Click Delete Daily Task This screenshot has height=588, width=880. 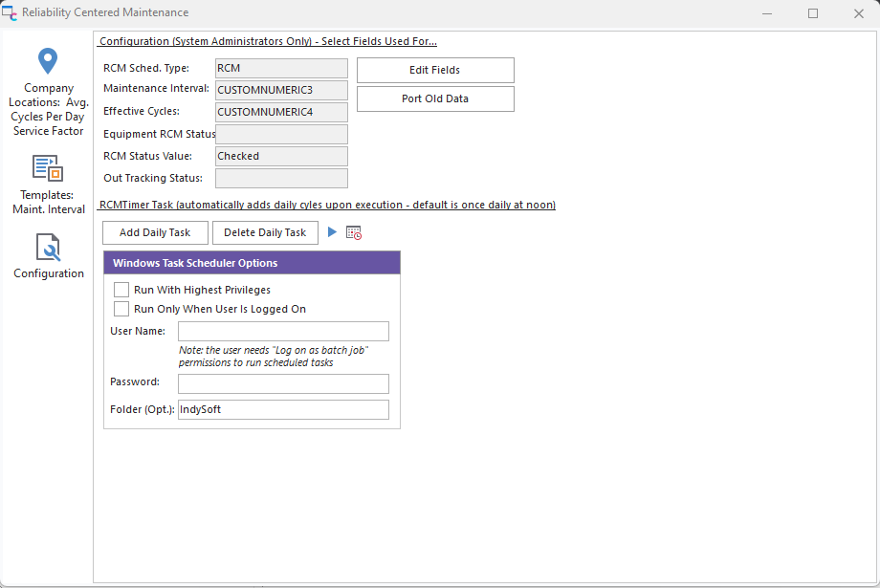tap(265, 232)
